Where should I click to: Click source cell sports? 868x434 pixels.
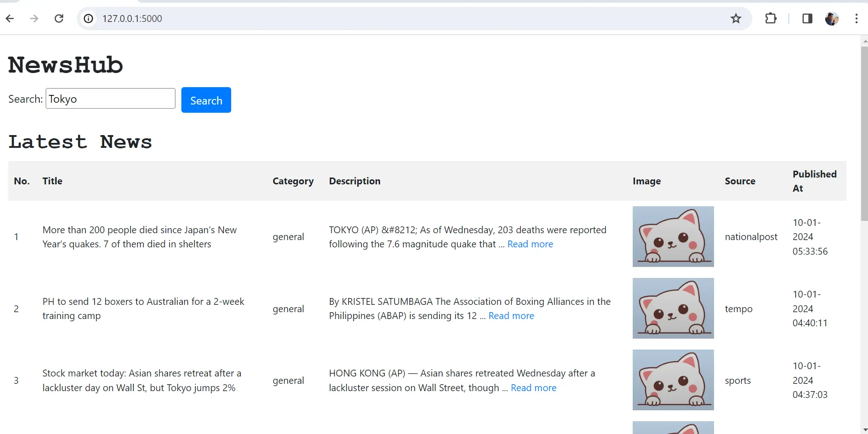(738, 381)
